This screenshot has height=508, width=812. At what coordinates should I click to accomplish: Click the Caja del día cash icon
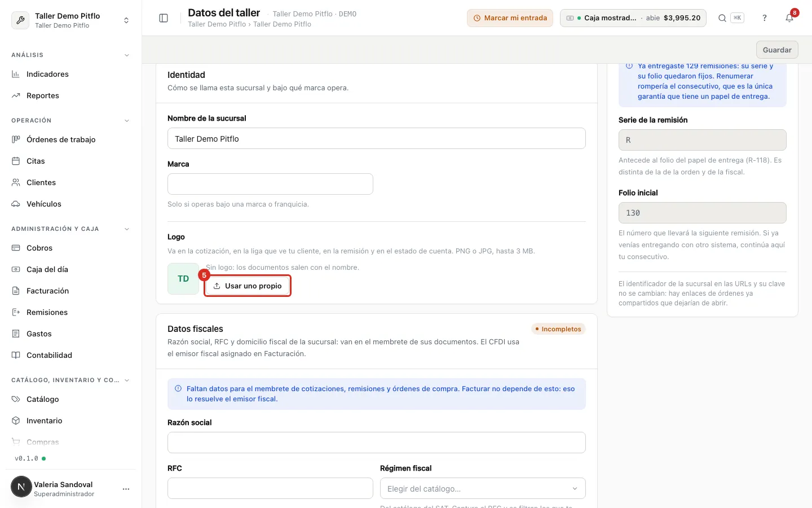click(16, 269)
